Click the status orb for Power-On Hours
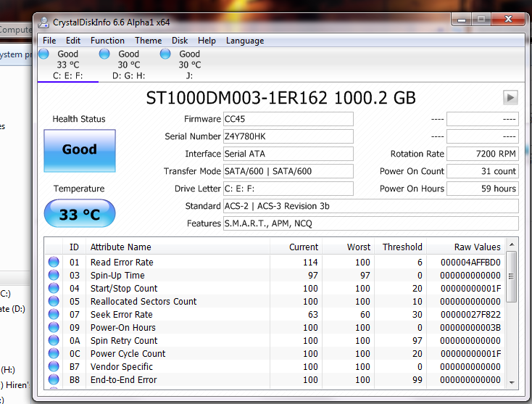The width and height of the screenshot is (532, 404). coord(54,327)
